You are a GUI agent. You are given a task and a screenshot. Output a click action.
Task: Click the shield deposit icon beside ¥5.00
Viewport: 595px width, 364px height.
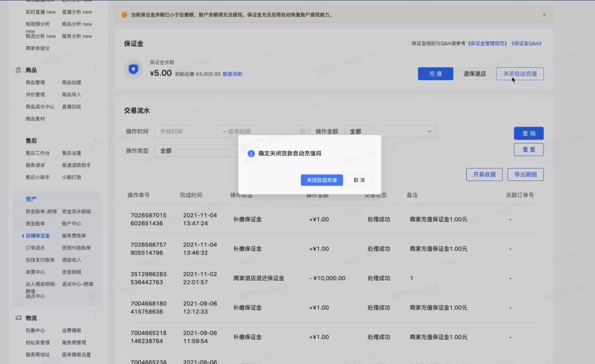tap(134, 69)
